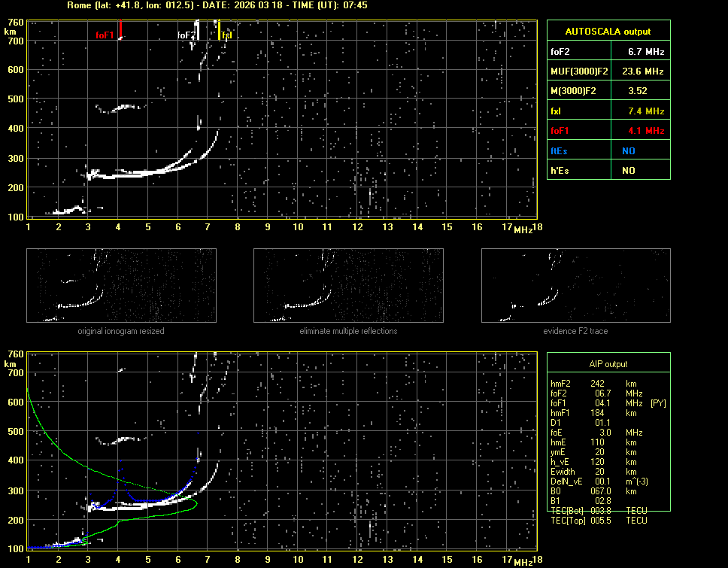Click the AUTOSCALA output table header
This screenshot has height=568, width=728.
click(x=608, y=32)
